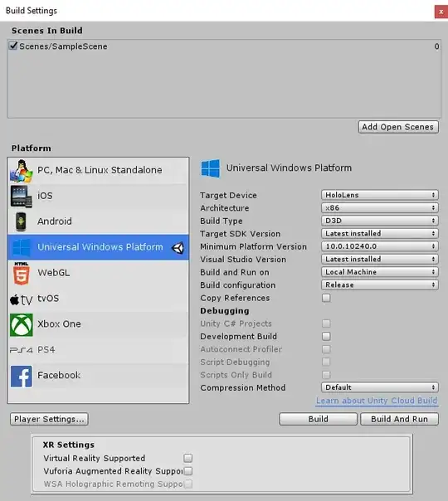448x501 pixels.
Task: Click the green Xbox One icon
Action: 22,324
